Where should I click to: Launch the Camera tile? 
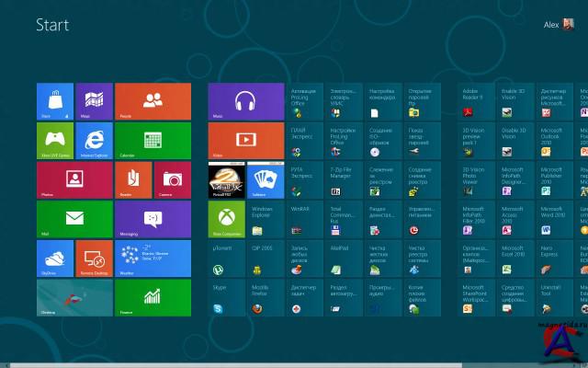173,180
